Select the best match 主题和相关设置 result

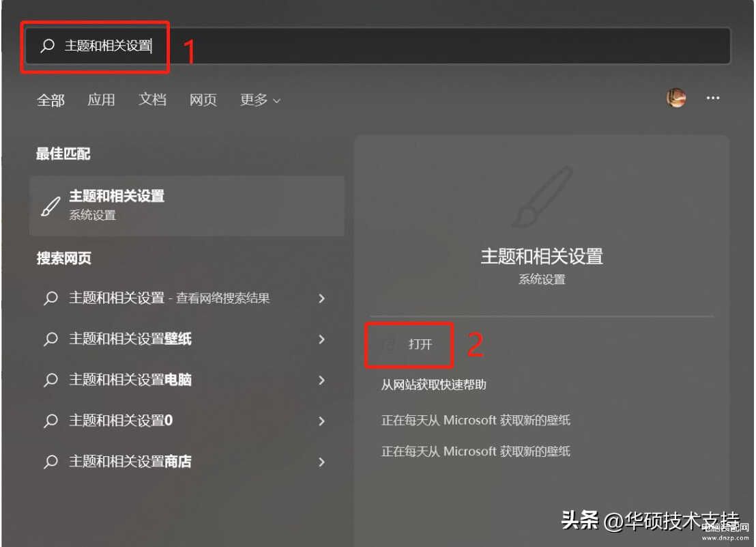[187, 206]
